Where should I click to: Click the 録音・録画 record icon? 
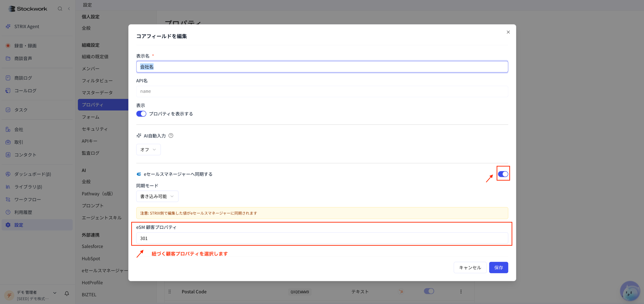click(8, 45)
